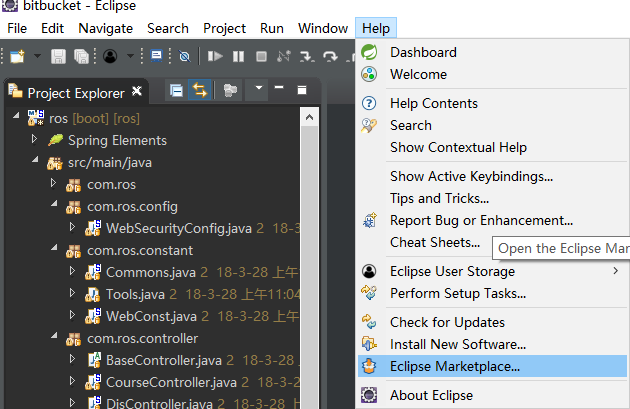Select WebConst.java file
Image resolution: width=630 pixels, height=409 pixels.
151,317
